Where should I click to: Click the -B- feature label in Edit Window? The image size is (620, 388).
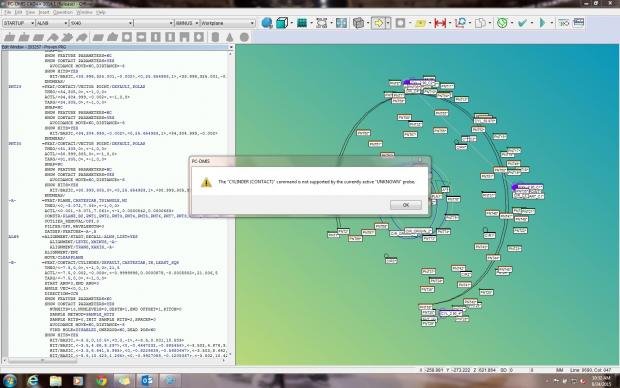pos(12,263)
